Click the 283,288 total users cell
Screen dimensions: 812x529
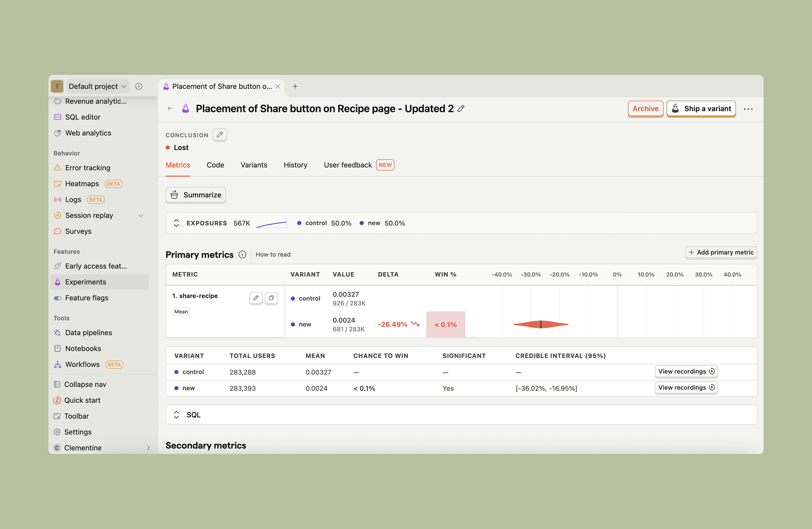[243, 372]
